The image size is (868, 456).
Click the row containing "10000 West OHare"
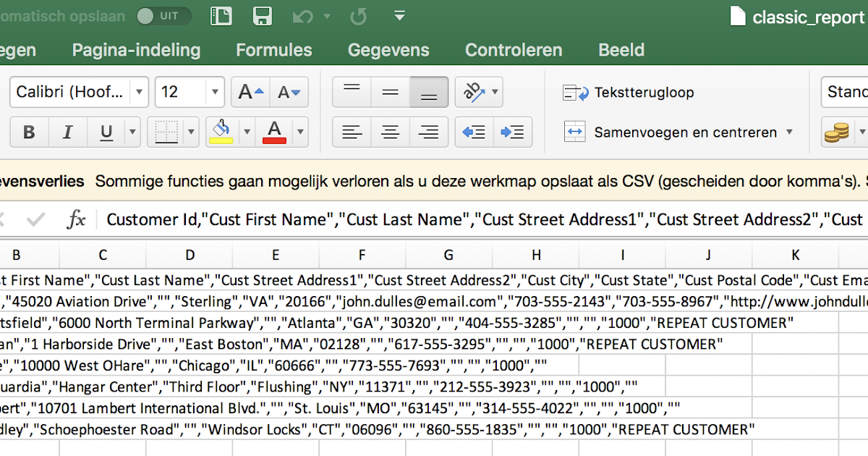click(434, 366)
